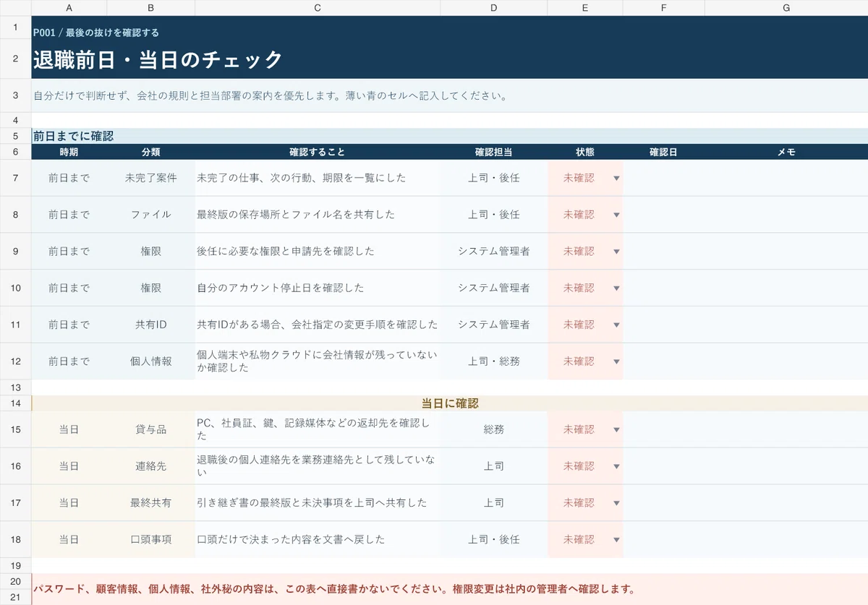Click the 状態 column title cell
Image resolution: width=868 pixels, height=605 pixels.
pos(585,152)
